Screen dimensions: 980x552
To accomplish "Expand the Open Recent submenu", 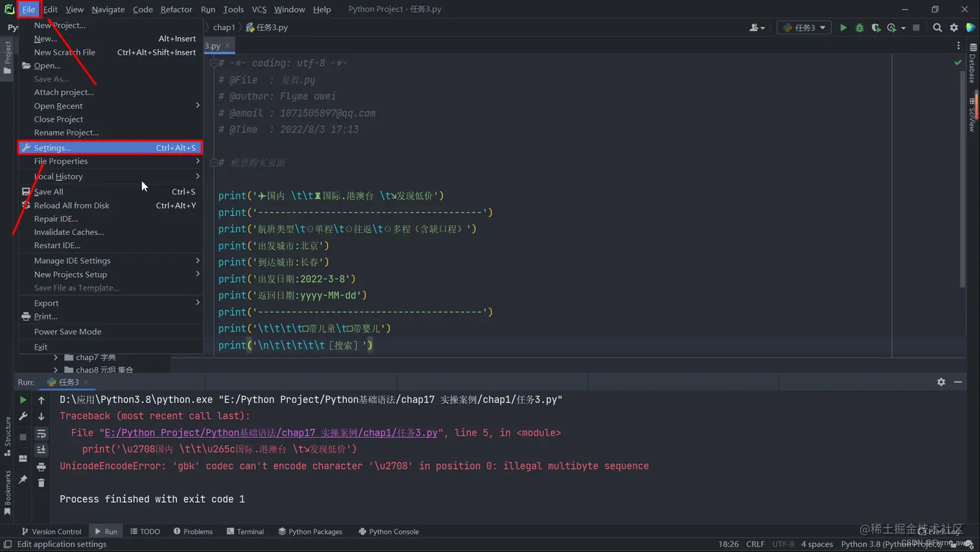I will 110,106.
